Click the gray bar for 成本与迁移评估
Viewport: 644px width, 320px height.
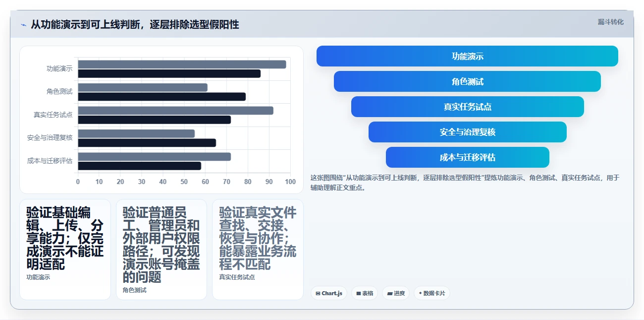(x=154, y=157)
